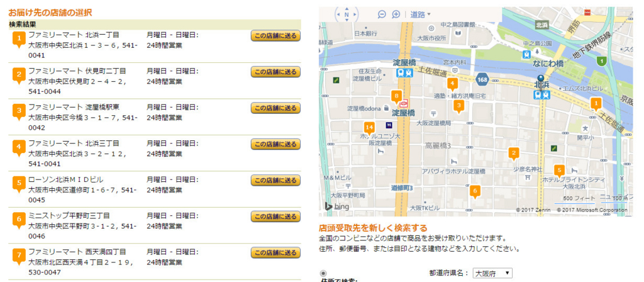Click list marker 4 for 北浜三丁目 store
This screenshot has width=644, height=282.
[x=18, y=149]
